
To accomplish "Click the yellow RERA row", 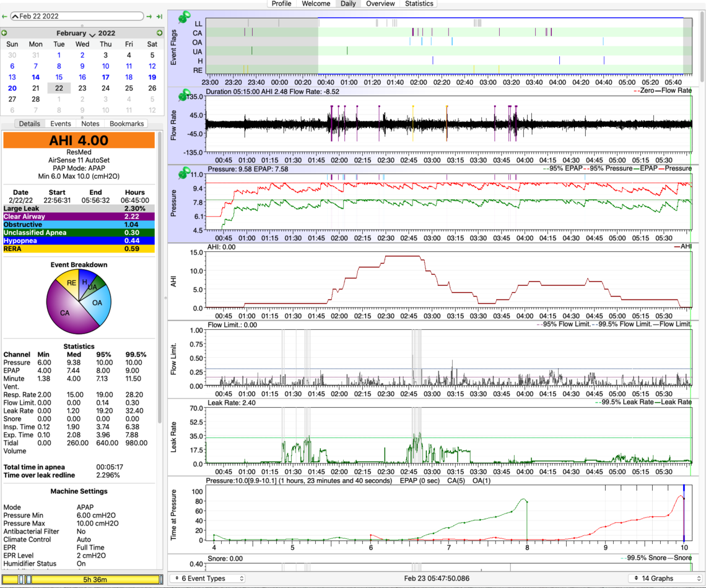I will pyautogui.click(x=79, y=249).
